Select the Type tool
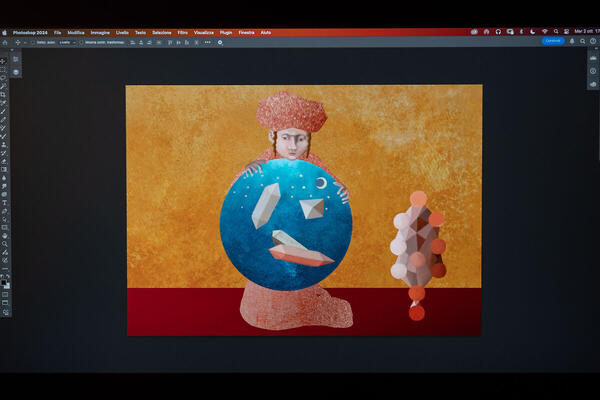600x400 pixels. pyautogui.click(x=4, y=202)
